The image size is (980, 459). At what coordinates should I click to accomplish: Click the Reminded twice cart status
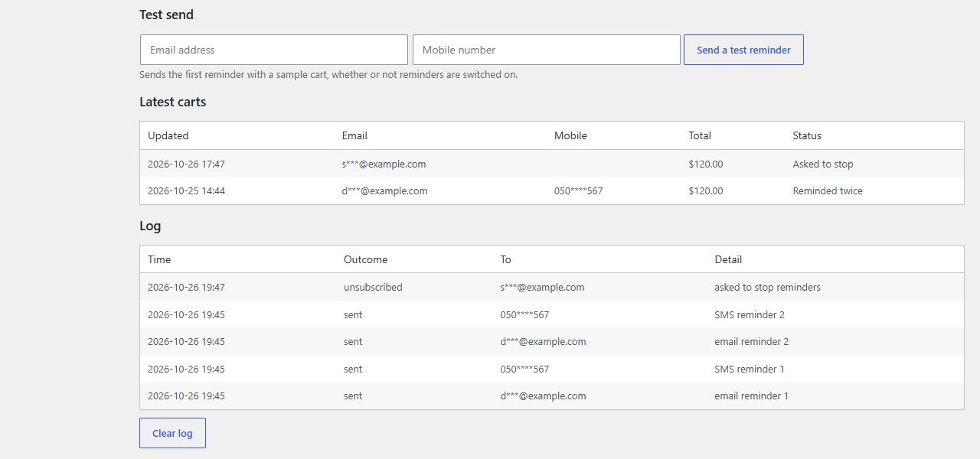point(828,190)
